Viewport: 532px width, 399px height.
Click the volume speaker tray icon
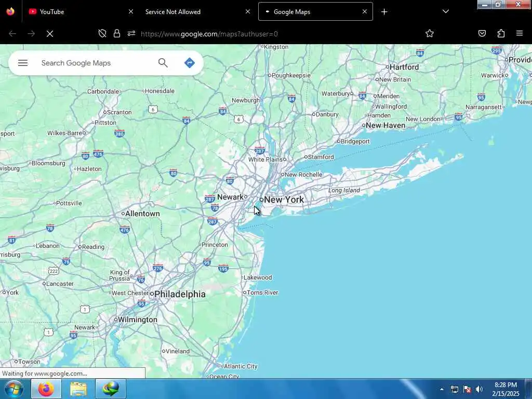(x=479, y=389)
